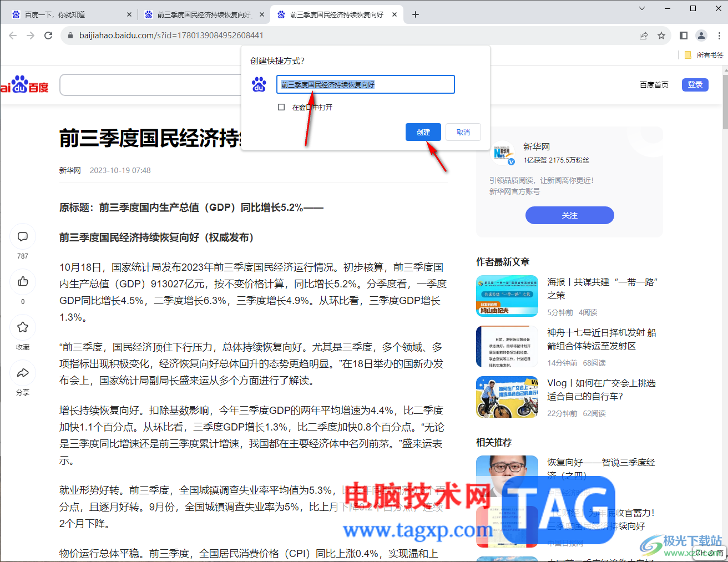
Task: Open the 新华网 author name in the sidebar card
Action: click(537, 146)
